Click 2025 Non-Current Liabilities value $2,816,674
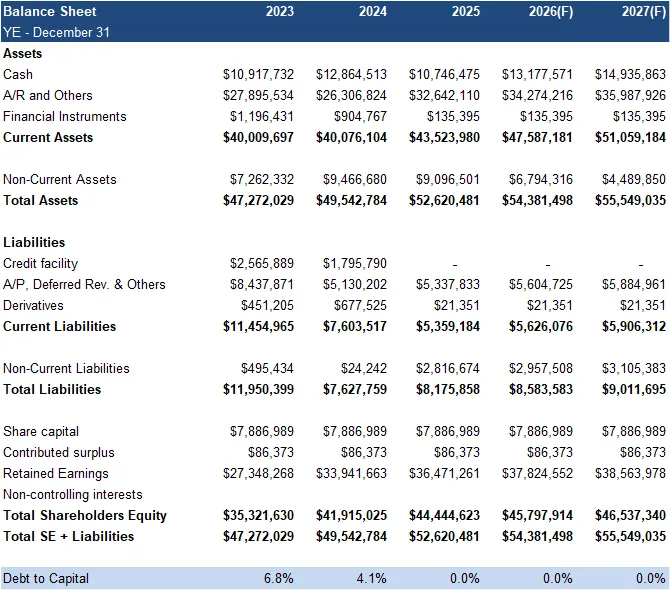670x590 pixels. [448, 368]
